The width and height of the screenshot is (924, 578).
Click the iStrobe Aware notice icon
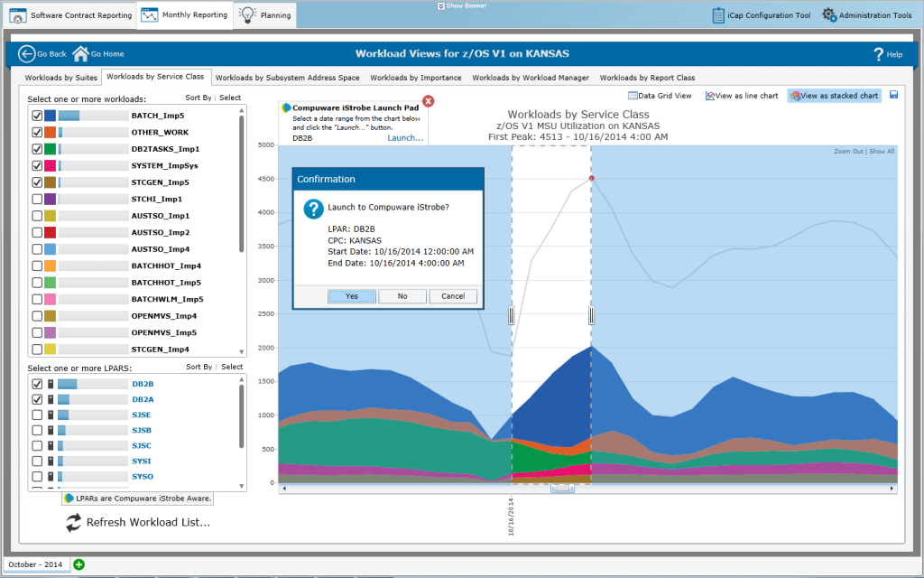click(69, 499)
